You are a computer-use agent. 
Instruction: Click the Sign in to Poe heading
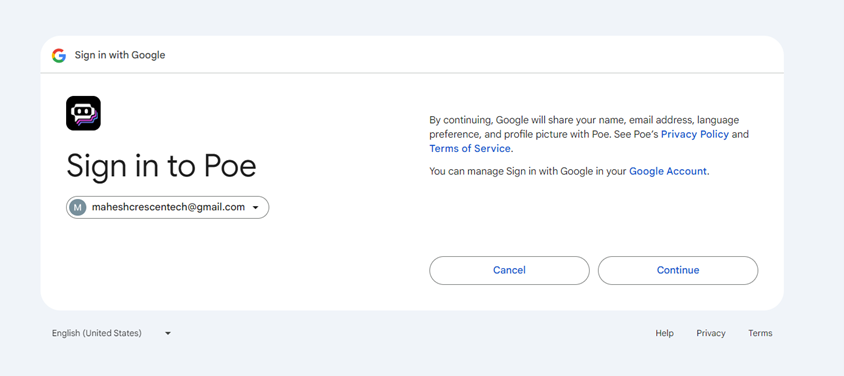pyautogui.click(x=161, y=165)
